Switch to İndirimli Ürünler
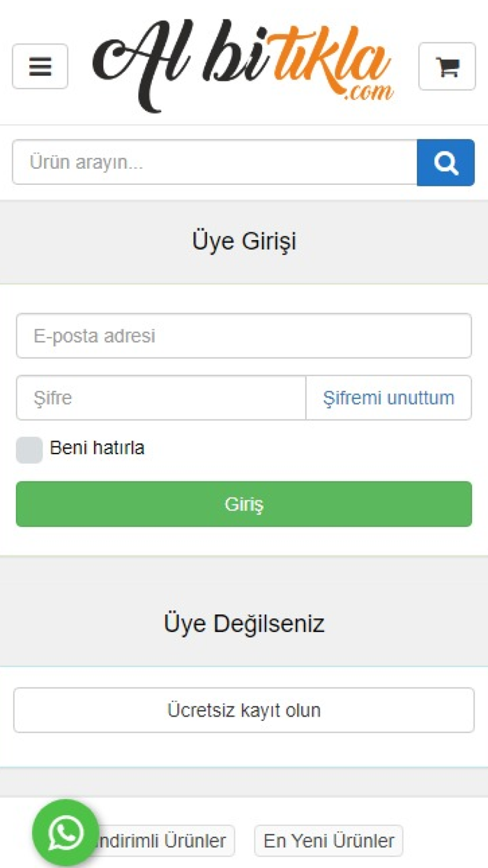 click(x=167, y=841)
